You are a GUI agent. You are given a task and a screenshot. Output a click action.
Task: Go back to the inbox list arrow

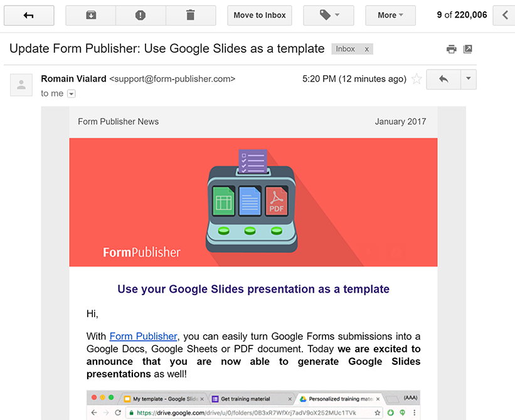pyautogui.click(x=29, y=16)
